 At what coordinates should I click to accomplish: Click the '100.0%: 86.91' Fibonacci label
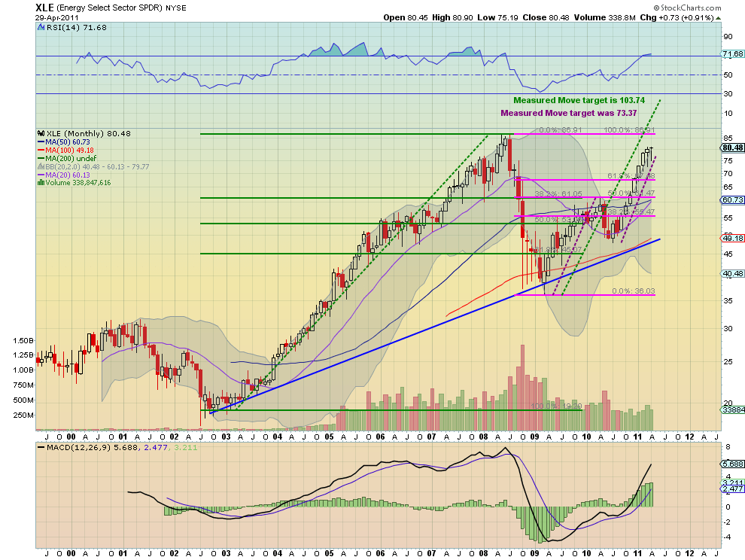click(630, 129)
